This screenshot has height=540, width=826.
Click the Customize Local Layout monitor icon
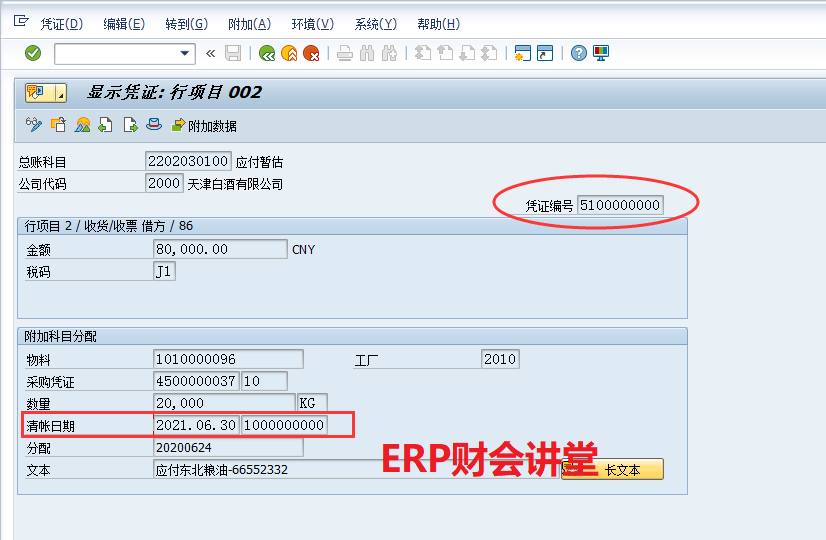click(x=601, y=54)
